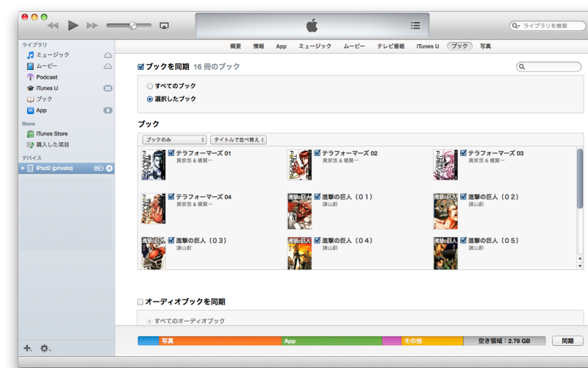Click the 進撃の巨人（01）cover thumbnail
This screenshot has width=588, height=368.
[300, 211]
